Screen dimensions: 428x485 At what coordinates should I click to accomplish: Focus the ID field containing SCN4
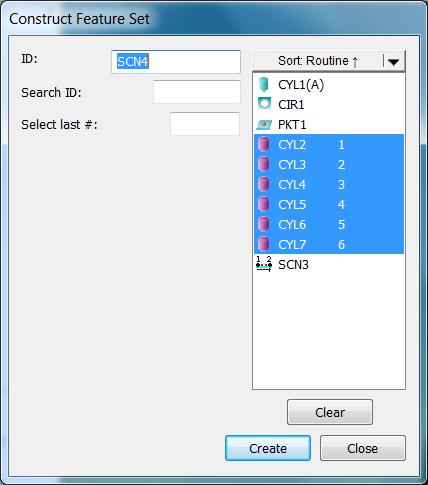(176, 62)
